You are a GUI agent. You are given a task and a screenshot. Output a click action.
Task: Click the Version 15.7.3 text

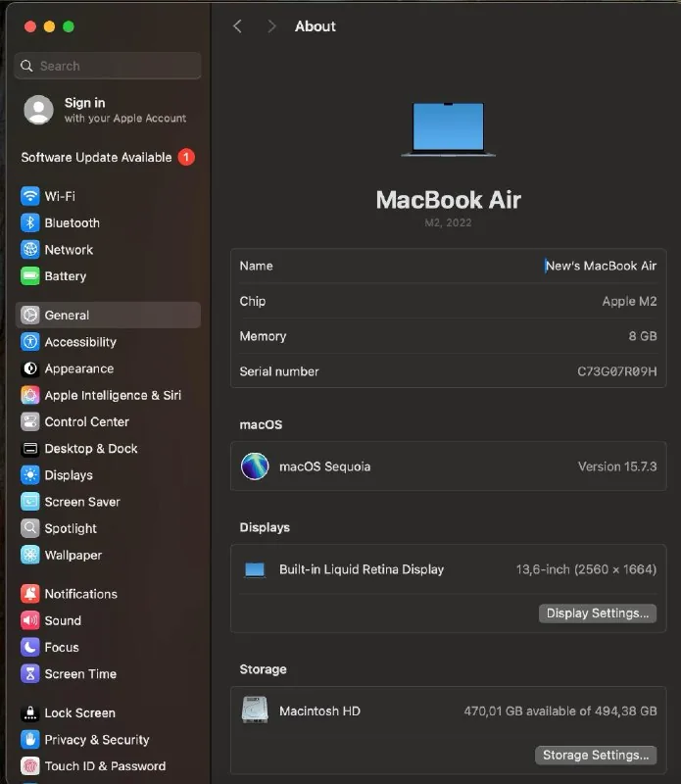point(617,466)
